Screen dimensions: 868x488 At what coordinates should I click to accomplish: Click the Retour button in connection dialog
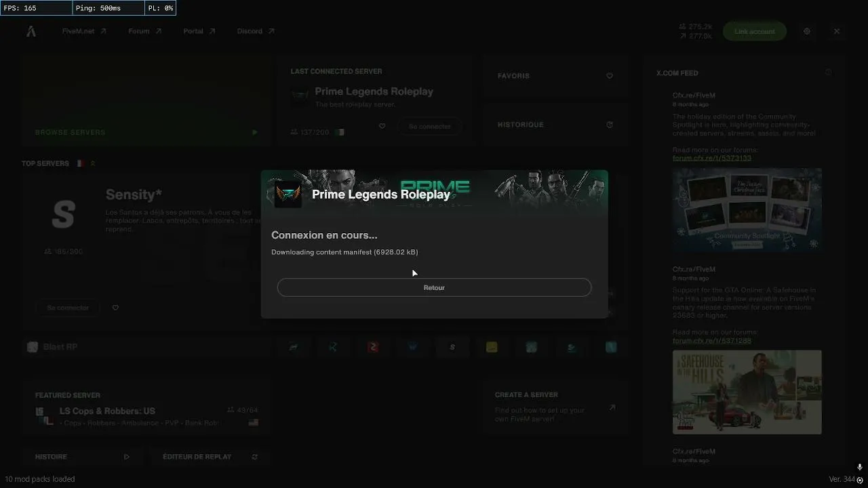[434, 287]
